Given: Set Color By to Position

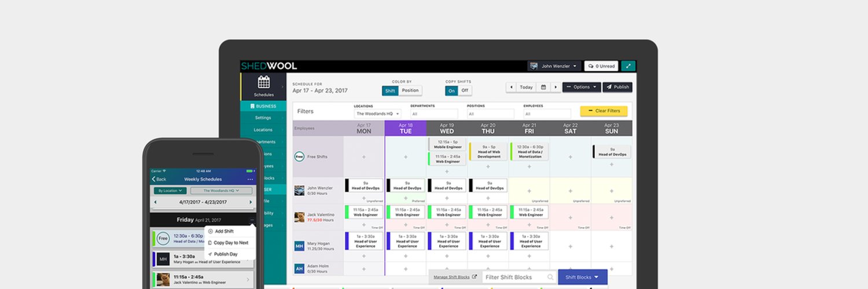Looking at the screenshot, I should (x=410, y=91).
